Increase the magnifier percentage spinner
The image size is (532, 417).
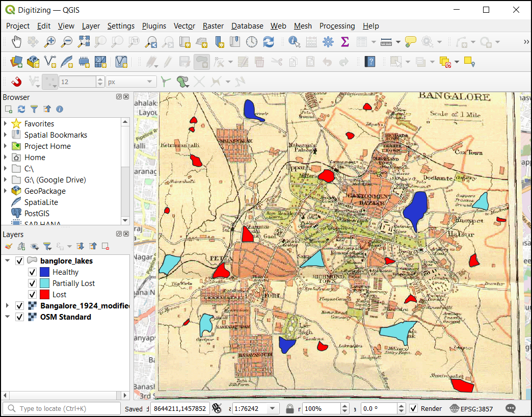click(x=344, y=406)
